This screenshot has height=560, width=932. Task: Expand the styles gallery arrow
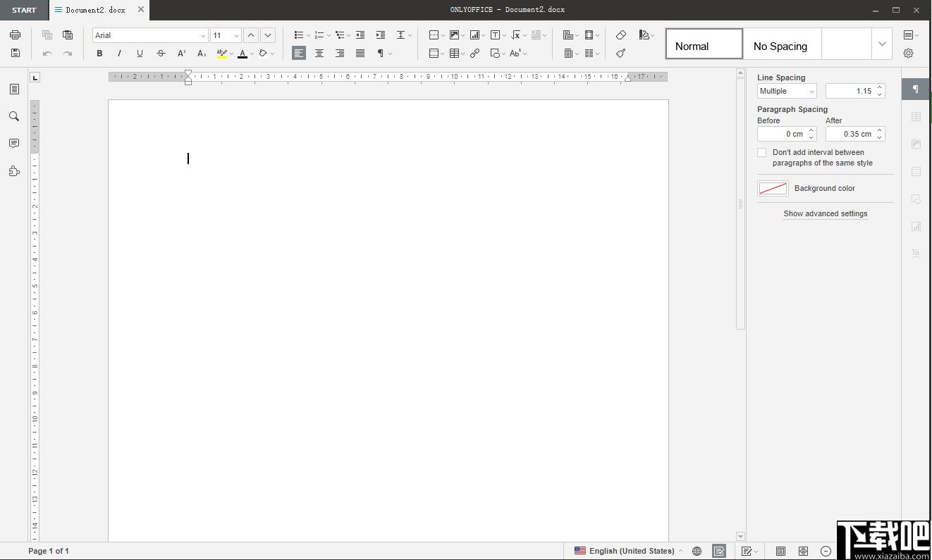882,44
